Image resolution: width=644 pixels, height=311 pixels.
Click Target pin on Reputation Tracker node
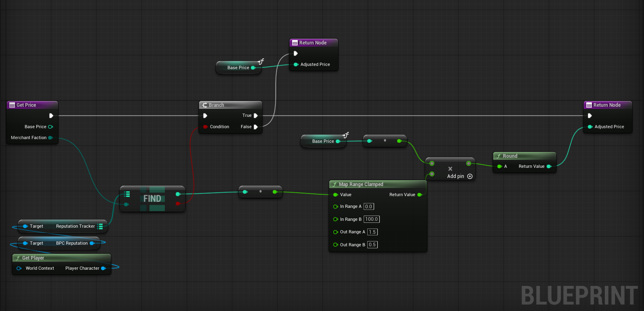25,226
